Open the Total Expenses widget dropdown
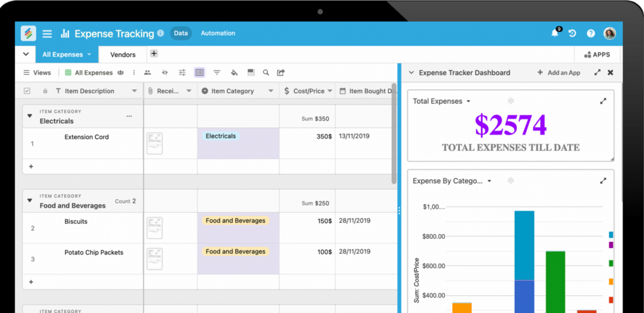Viewport: 644px width, 313px height. pyautogui.click(x=468, y=102)
